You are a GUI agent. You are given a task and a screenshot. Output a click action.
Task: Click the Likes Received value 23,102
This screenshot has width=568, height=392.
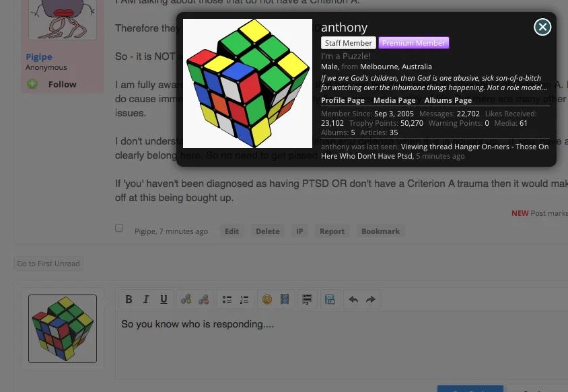point(332,123)
